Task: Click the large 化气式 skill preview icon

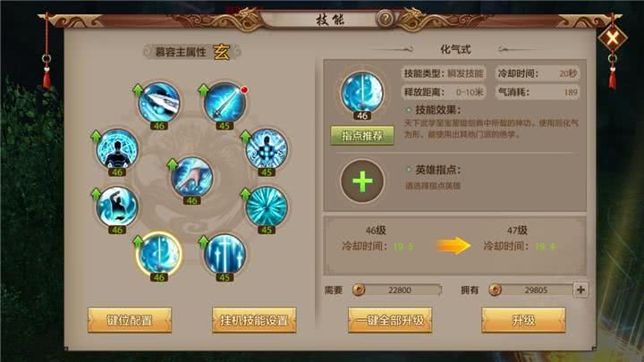Action: [362, 93]
